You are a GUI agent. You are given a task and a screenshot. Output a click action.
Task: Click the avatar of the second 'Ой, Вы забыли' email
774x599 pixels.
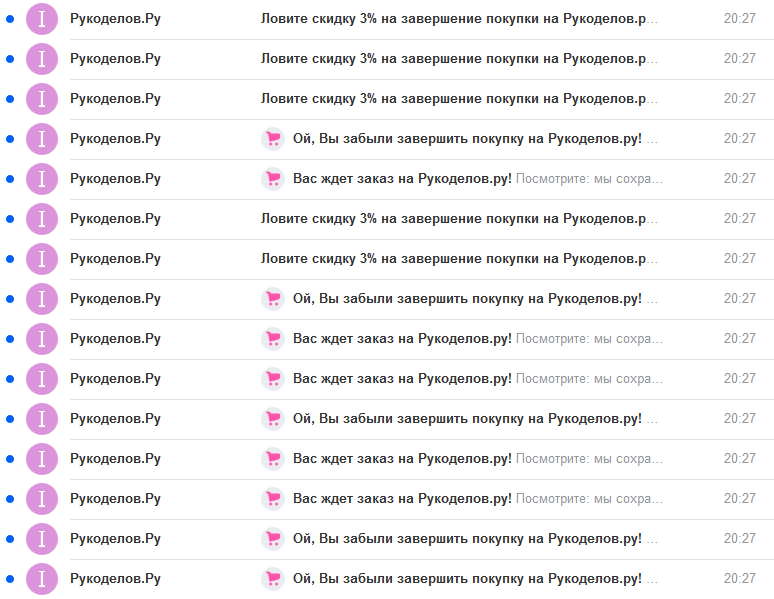coord(41,299)
